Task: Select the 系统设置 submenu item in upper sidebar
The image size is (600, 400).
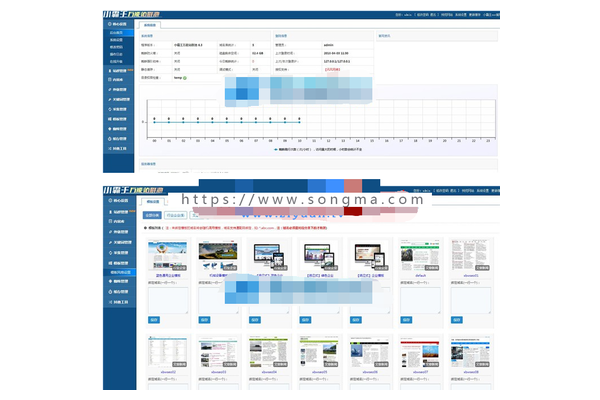Action: (118, 40)
